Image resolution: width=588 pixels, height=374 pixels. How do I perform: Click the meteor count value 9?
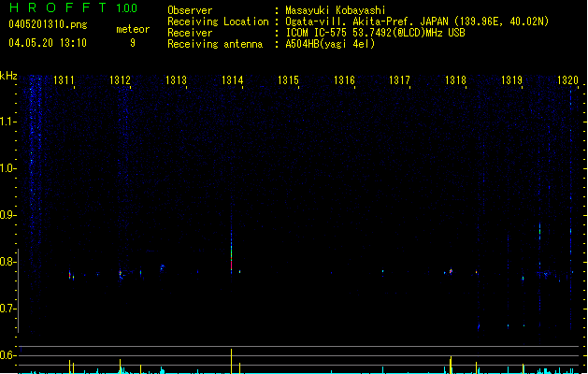tap(133, 43)
